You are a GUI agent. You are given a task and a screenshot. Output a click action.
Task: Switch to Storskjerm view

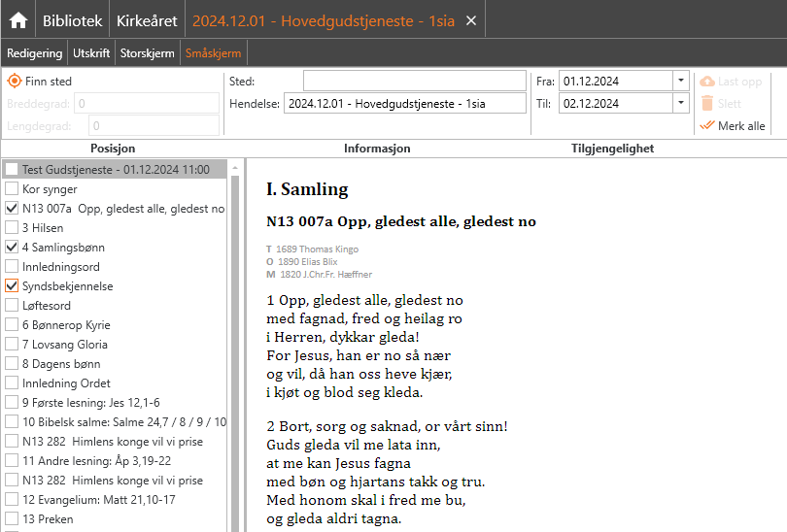(x=147, y=53)
